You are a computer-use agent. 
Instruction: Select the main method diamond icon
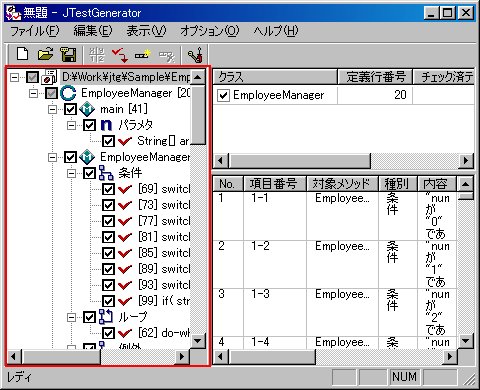(87, 109)
